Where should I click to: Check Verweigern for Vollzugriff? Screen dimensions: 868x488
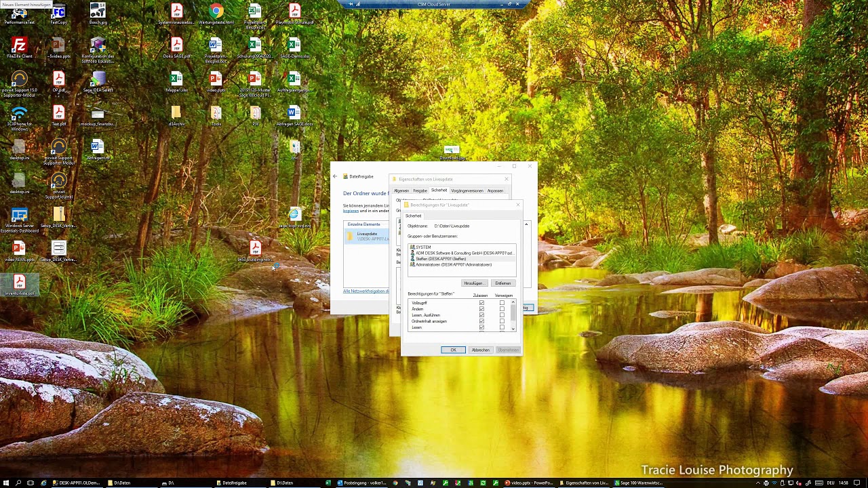pos(502,303)
